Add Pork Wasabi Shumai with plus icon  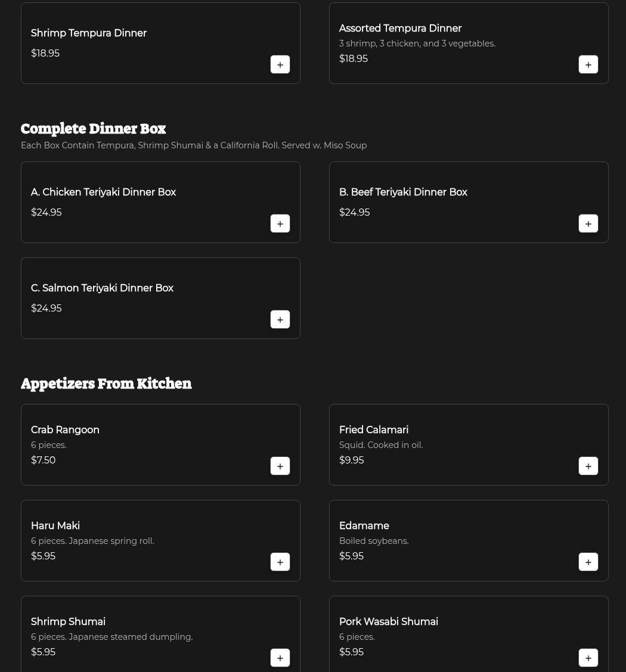tap(588, 658)
